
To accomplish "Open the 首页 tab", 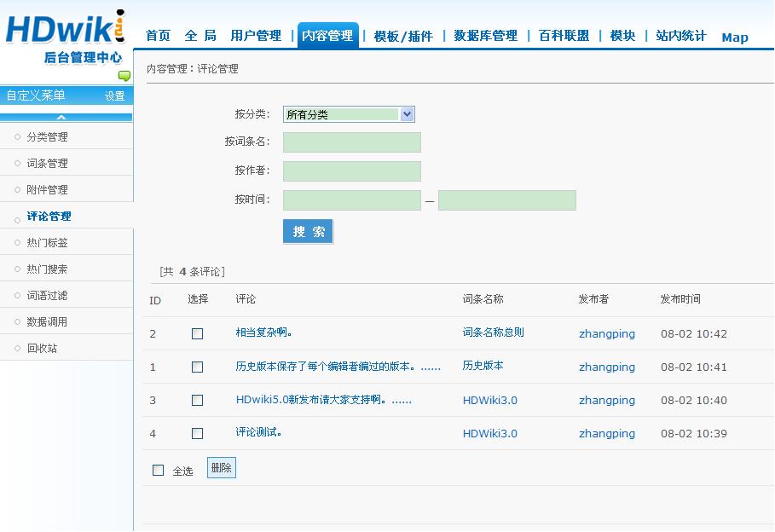I will point(159,36).
